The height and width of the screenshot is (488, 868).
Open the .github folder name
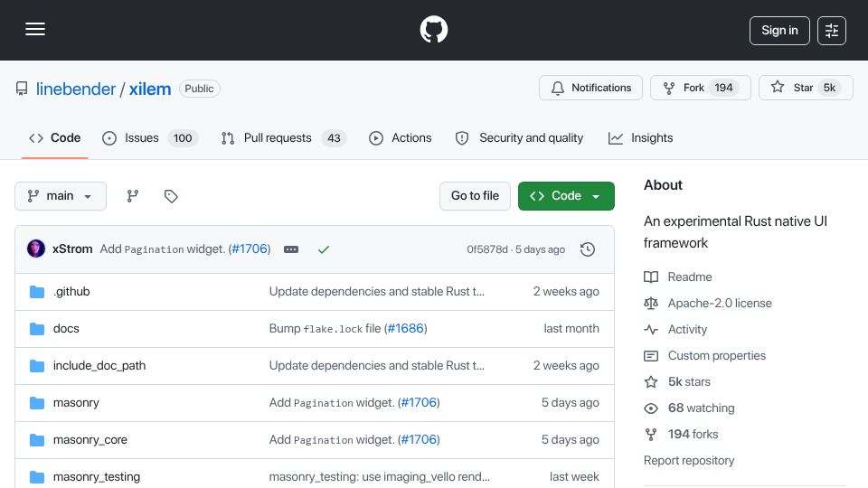[x=71, y=292]
